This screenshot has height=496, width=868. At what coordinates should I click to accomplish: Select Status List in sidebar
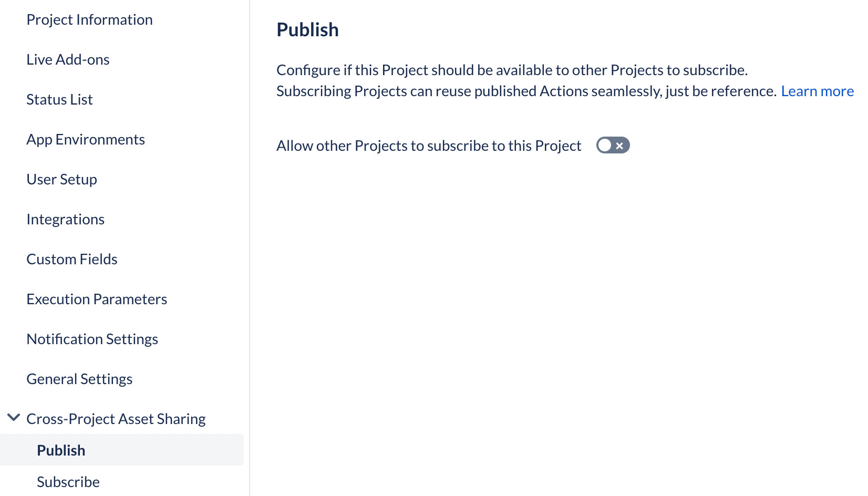pos(59,100)
